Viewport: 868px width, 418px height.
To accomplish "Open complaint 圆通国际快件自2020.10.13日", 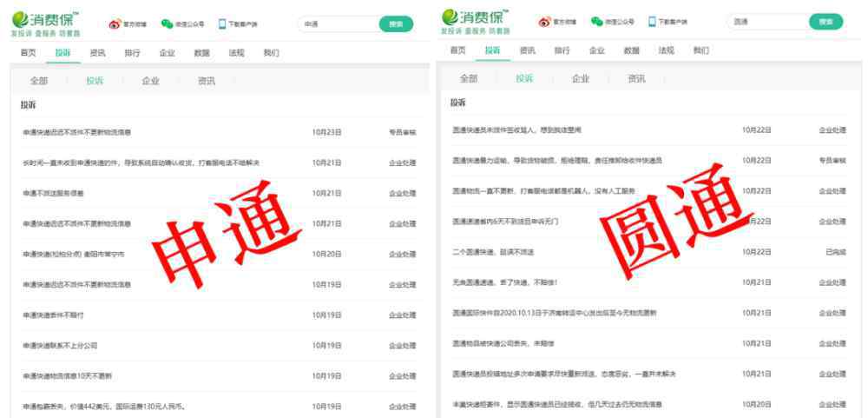I will [554, 313].
